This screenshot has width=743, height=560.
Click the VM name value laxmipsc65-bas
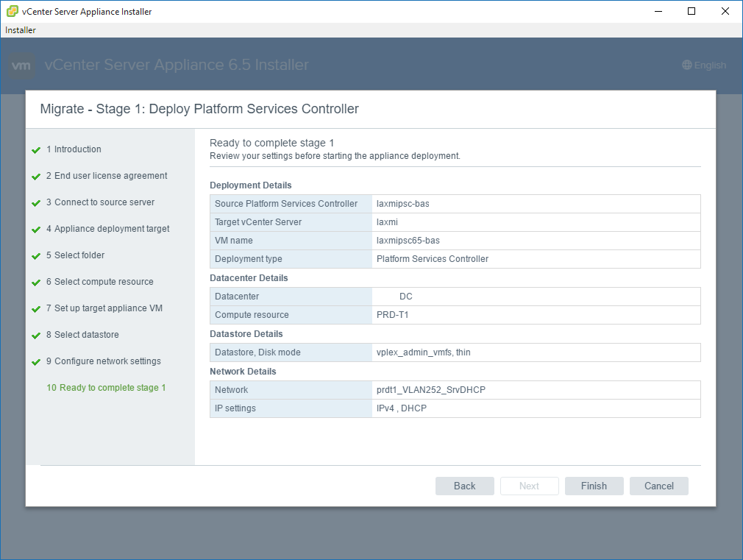[x=408, y=241]
